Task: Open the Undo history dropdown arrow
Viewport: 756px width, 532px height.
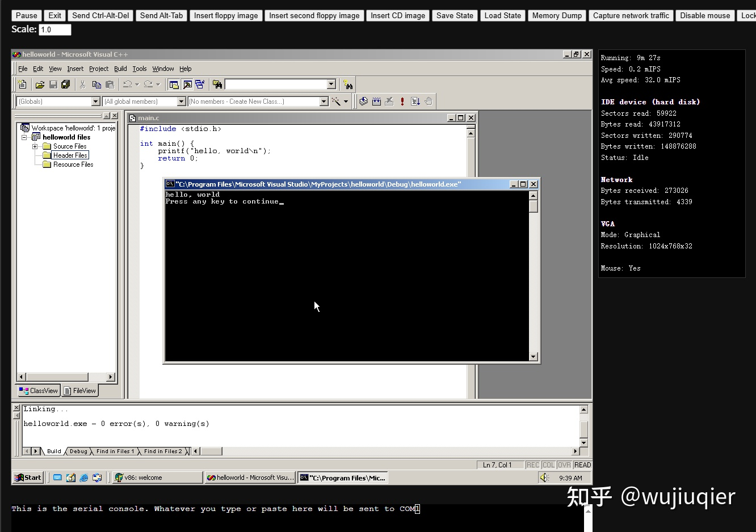Action: 137,85
